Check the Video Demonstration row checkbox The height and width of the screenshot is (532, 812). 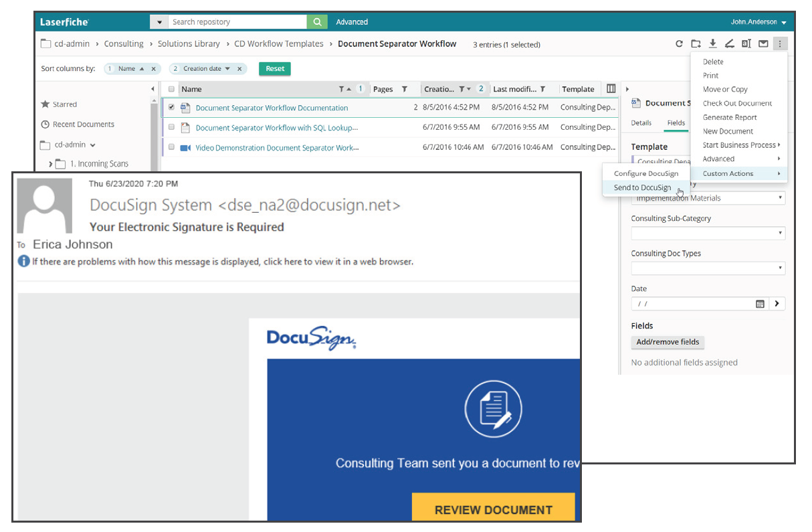[x=171, y=147]
